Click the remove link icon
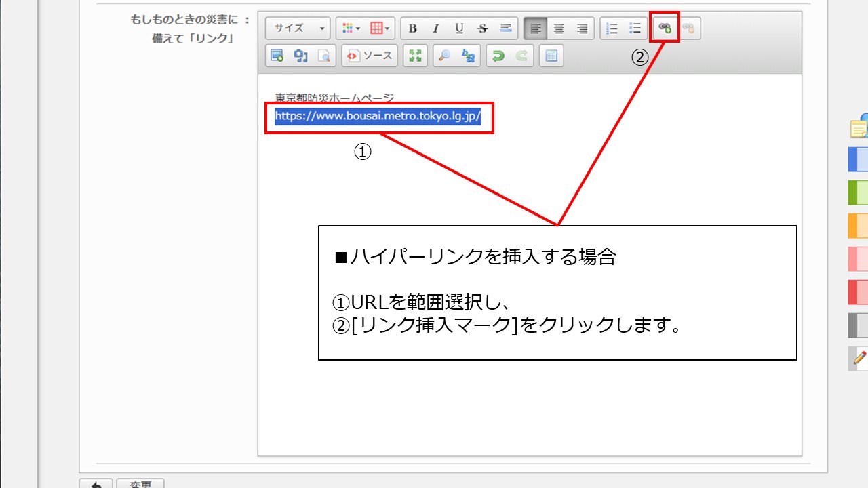 click(688, 28)
